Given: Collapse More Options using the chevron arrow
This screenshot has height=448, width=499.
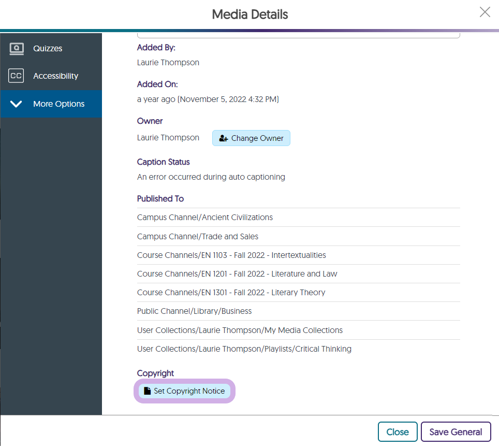Looking at the screenshot, I should tap(16, 104).
